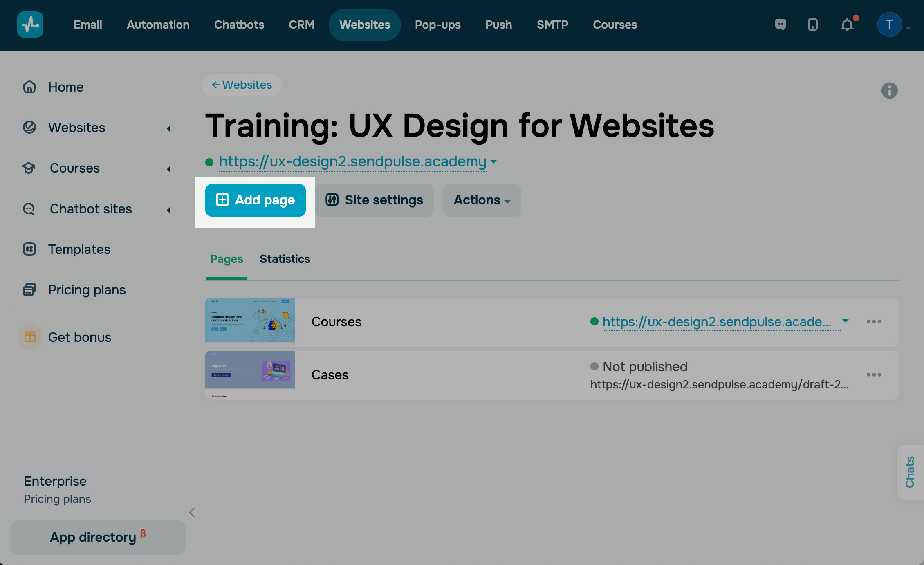Open Templates in the sidebar
The width and height of the screenshot is (924, 565).
pos(79,249)
